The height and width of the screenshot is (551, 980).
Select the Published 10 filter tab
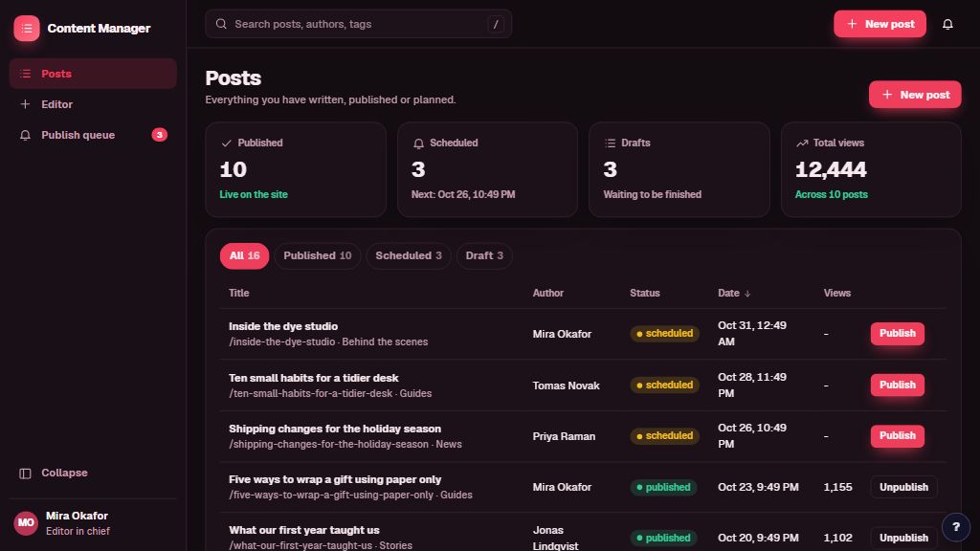coord(318,255)
